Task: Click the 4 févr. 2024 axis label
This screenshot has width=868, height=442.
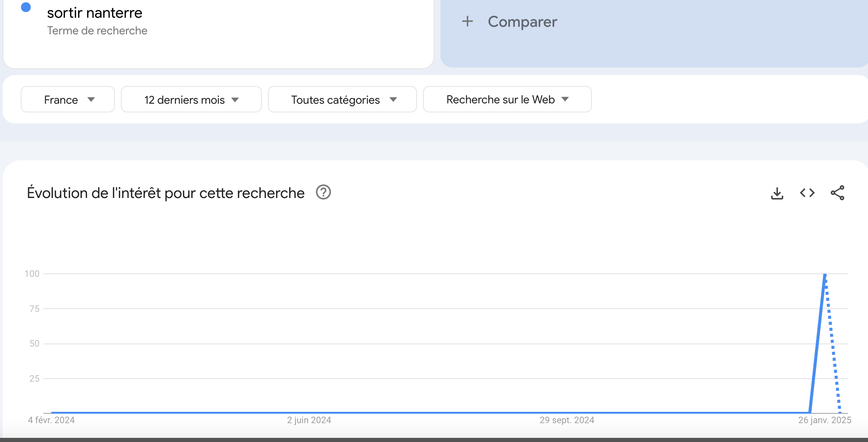Action: coord(51,420)
